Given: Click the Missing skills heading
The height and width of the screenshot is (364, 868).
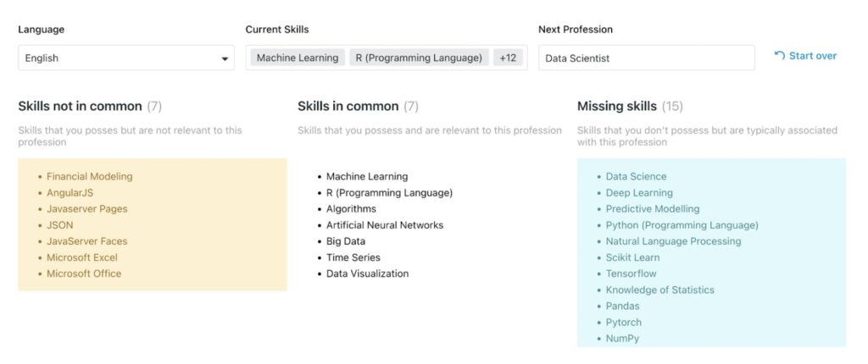Looking at the screenshot, I should (617, 106).
